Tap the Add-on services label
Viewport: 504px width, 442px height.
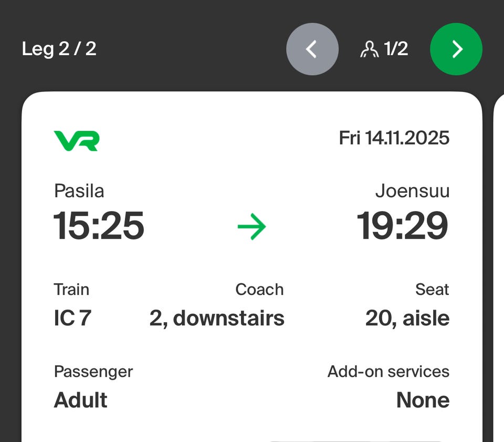point(388,372)
